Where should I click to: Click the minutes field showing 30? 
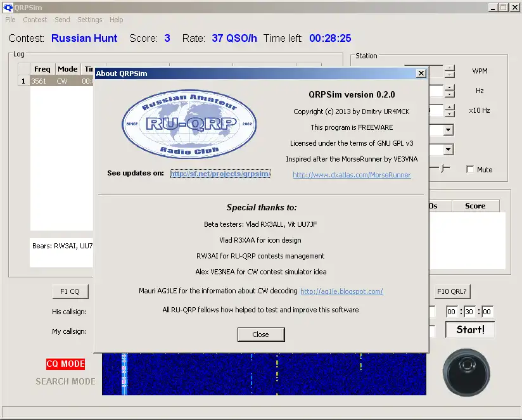tap(469, 312)
